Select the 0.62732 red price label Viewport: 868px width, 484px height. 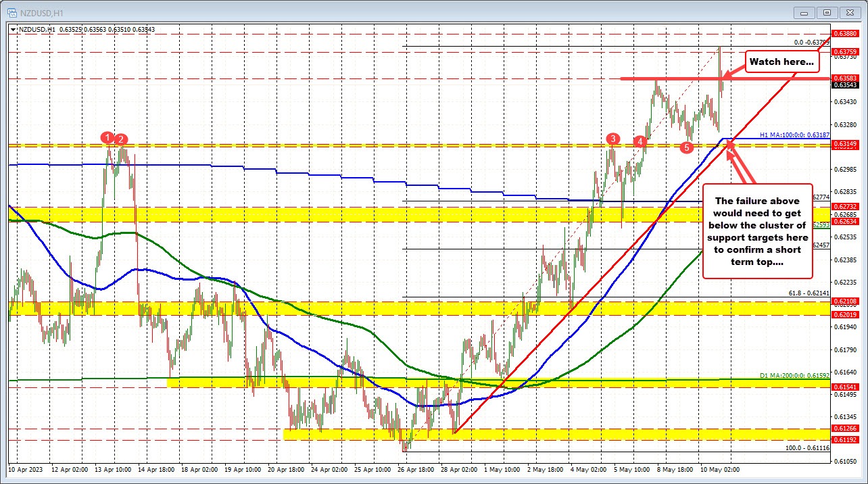pos(845,207)
